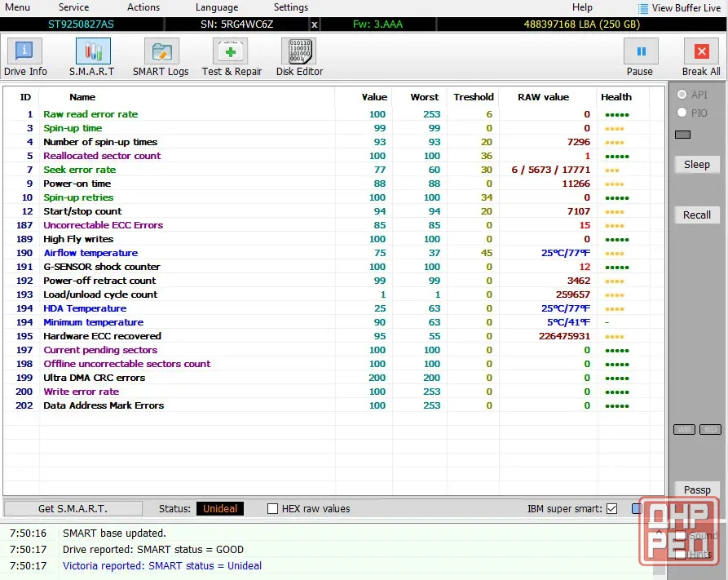Select the Reallocated sector count row
The image size is (728, 580).
click(333, 156)
